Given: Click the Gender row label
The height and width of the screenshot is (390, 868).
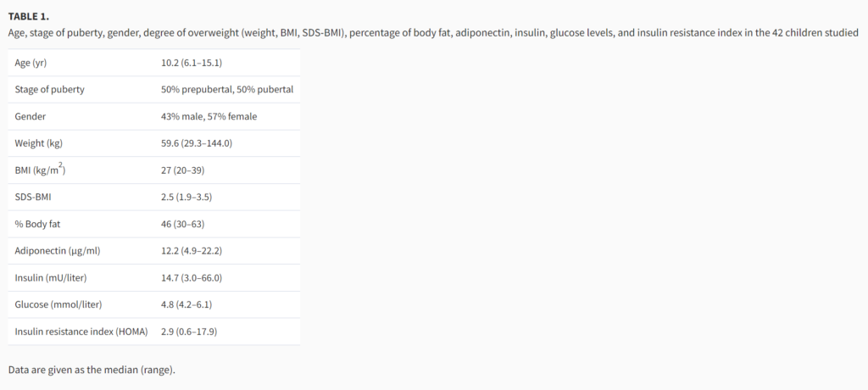Looking at the screenshot, I should point(31,116).
